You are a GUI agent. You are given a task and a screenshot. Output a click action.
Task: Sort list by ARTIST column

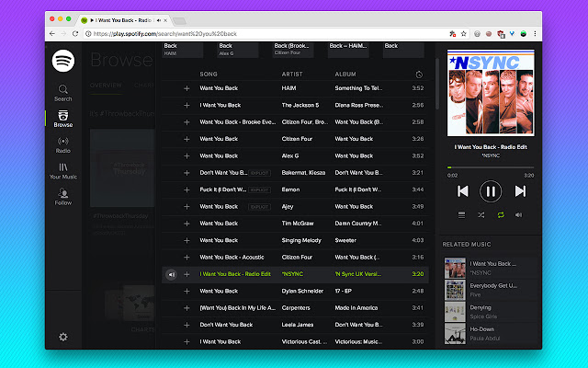click(292, 75)
